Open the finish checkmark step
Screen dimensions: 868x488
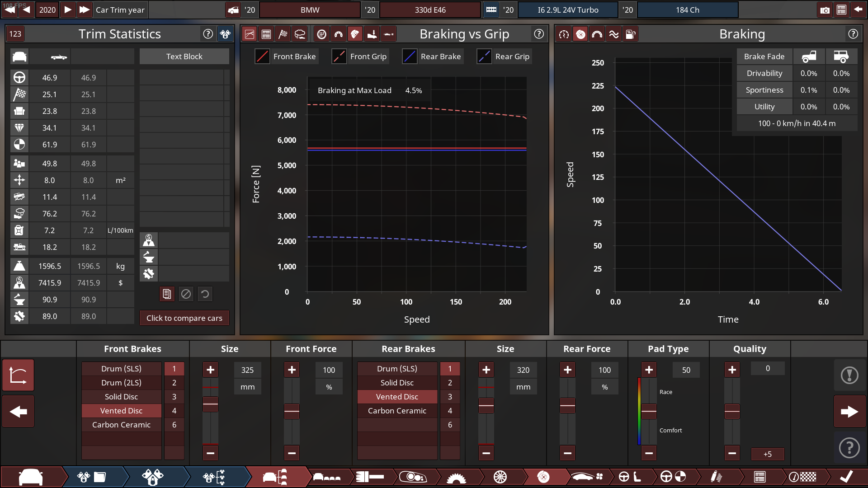(x=846, y=477)
